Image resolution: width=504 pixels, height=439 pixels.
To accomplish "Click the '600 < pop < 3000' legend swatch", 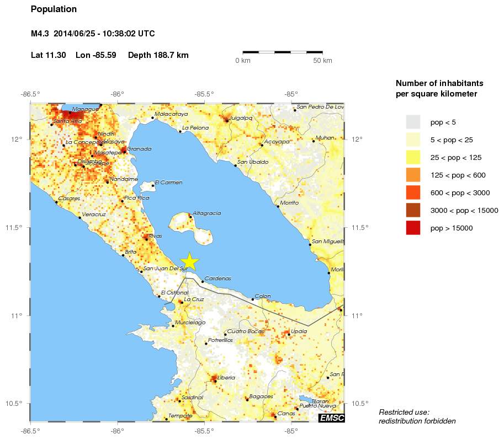I will (413, 192).
